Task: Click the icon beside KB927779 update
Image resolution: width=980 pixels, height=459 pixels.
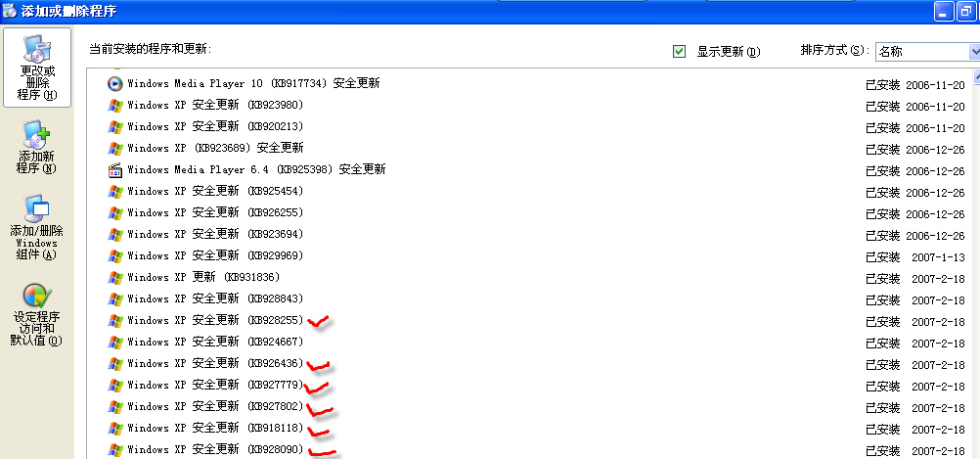Action: [115, 386]
